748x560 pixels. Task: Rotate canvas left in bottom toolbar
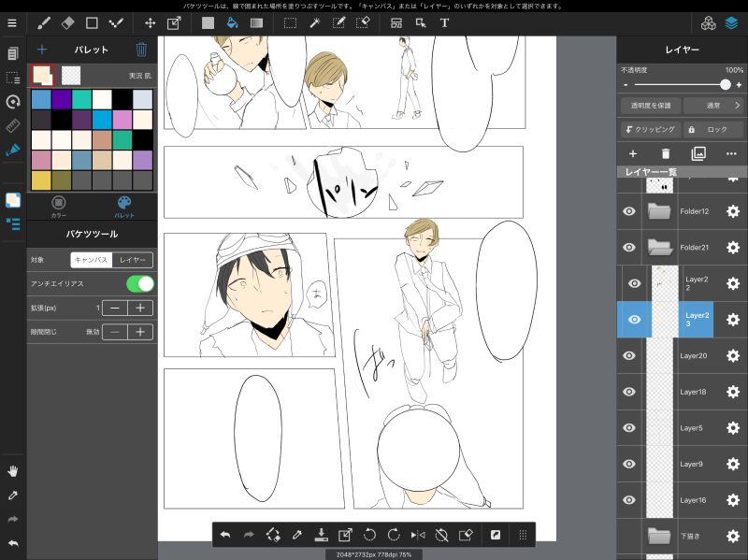pos(369,535)
